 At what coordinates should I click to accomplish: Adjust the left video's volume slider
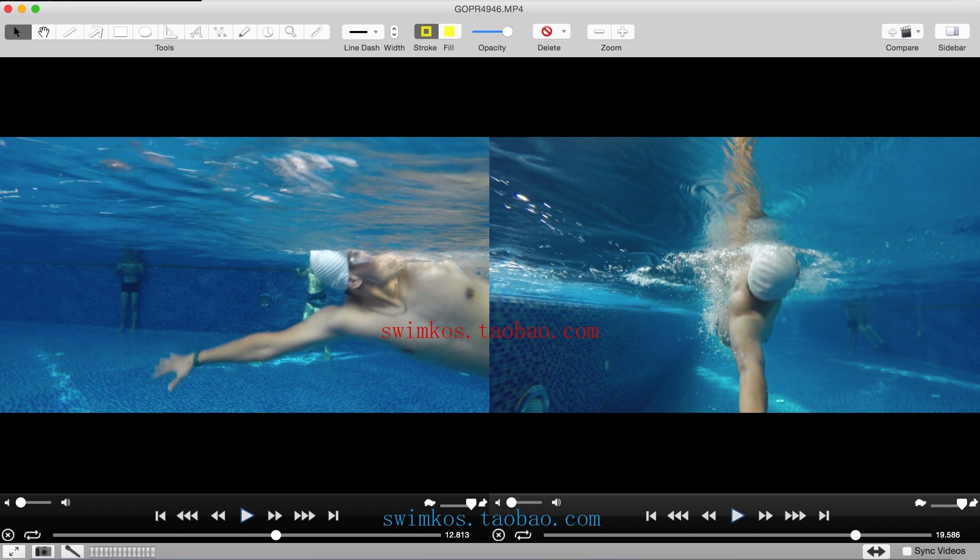[34, 503]
